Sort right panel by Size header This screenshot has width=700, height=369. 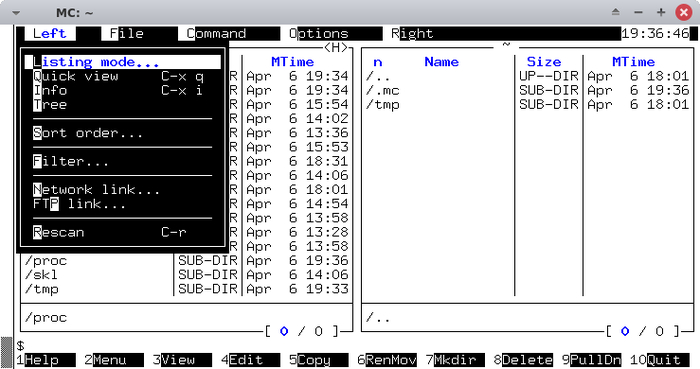pos(544,62)
